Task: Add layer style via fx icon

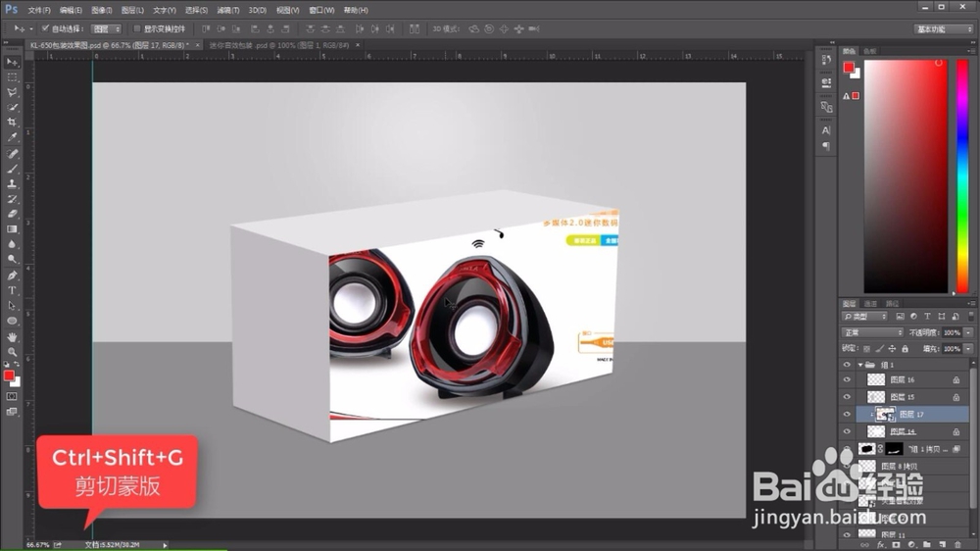Action: (x=881, y=545)
